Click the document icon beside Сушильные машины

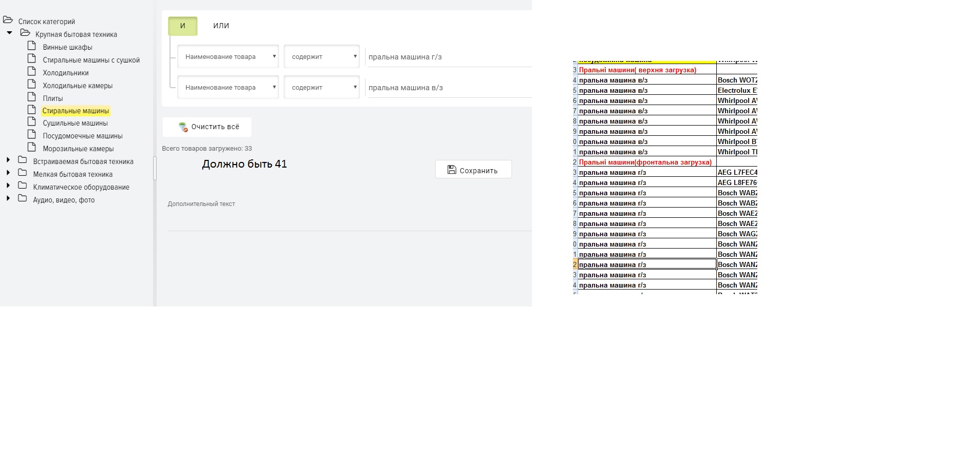click(x=32, y=121)
